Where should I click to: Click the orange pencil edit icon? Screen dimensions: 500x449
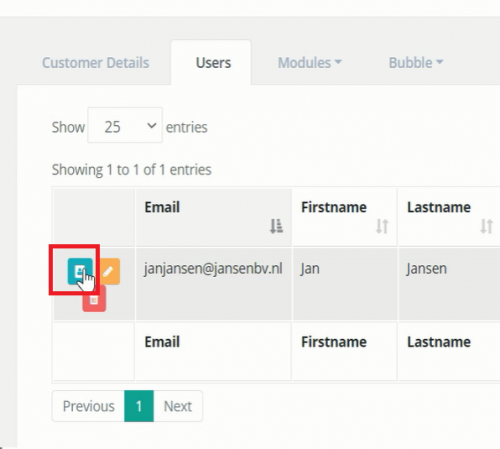(x=109, y=271)
